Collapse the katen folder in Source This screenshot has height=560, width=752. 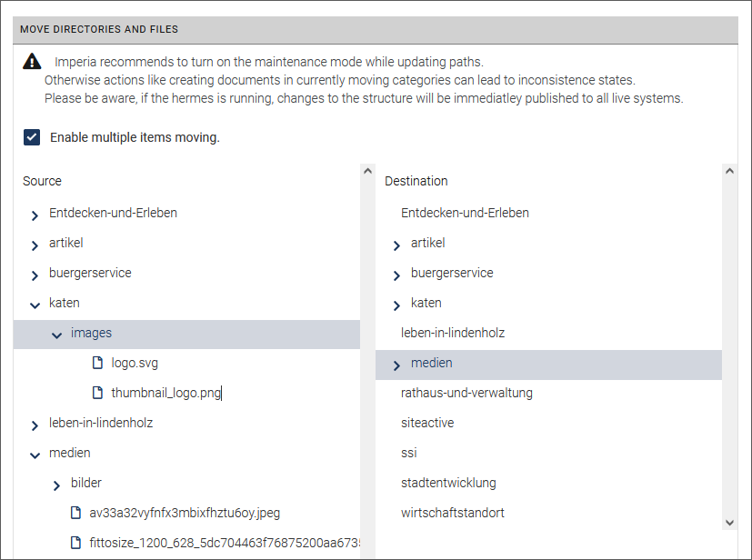[35, 305]
